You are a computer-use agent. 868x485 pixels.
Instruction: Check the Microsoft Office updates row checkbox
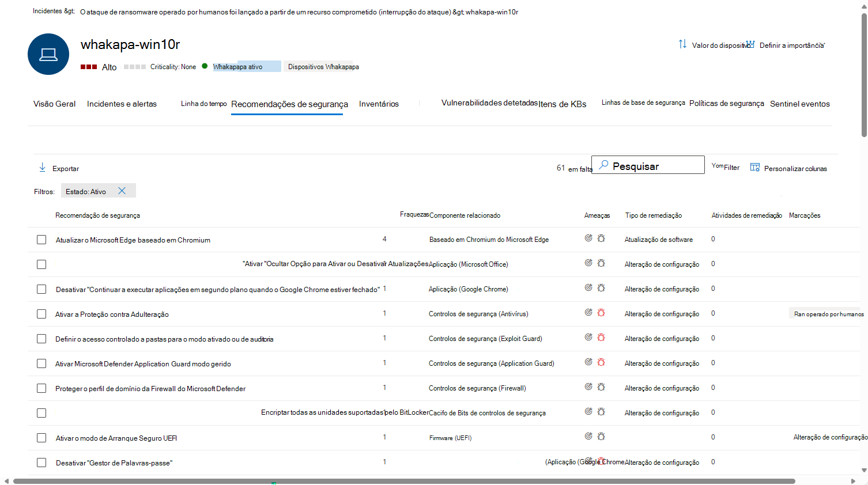pyautogui.click(x=41, y=264)
